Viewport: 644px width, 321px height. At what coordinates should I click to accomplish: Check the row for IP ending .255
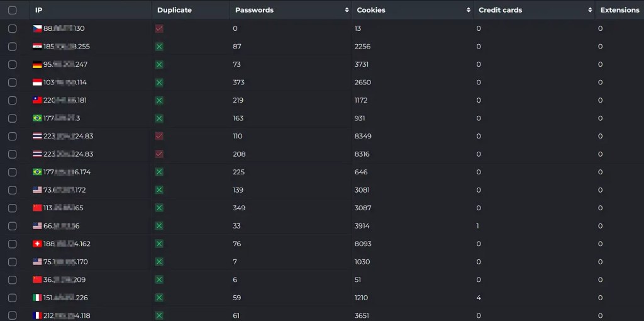pos(13,47)
